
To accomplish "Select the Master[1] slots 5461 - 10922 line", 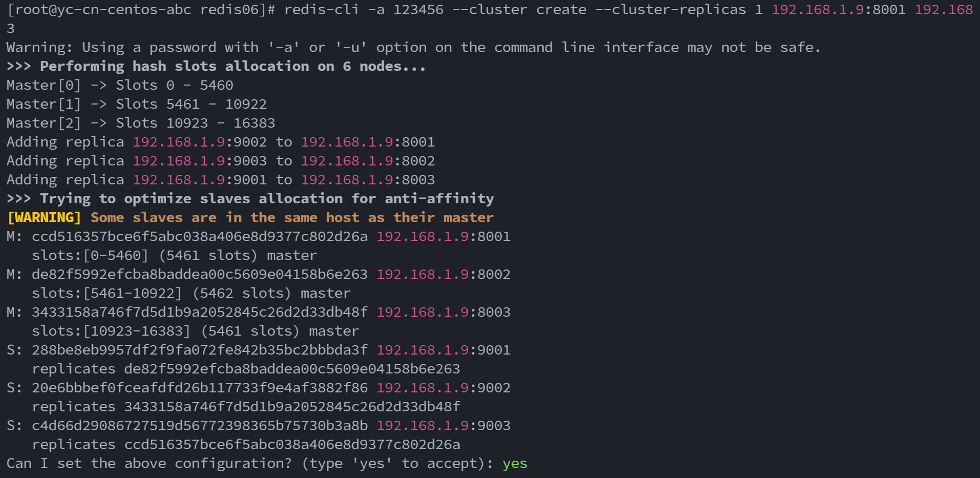I will click(137, 105).
